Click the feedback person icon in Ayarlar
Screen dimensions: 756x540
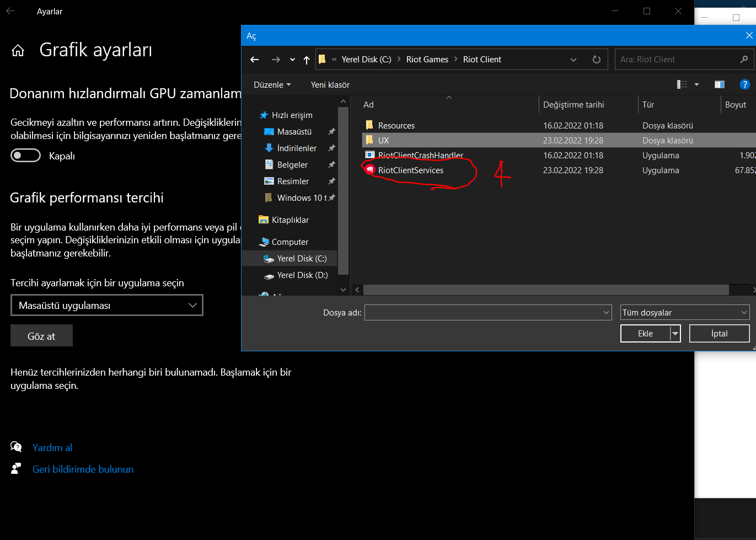[16, 469]
